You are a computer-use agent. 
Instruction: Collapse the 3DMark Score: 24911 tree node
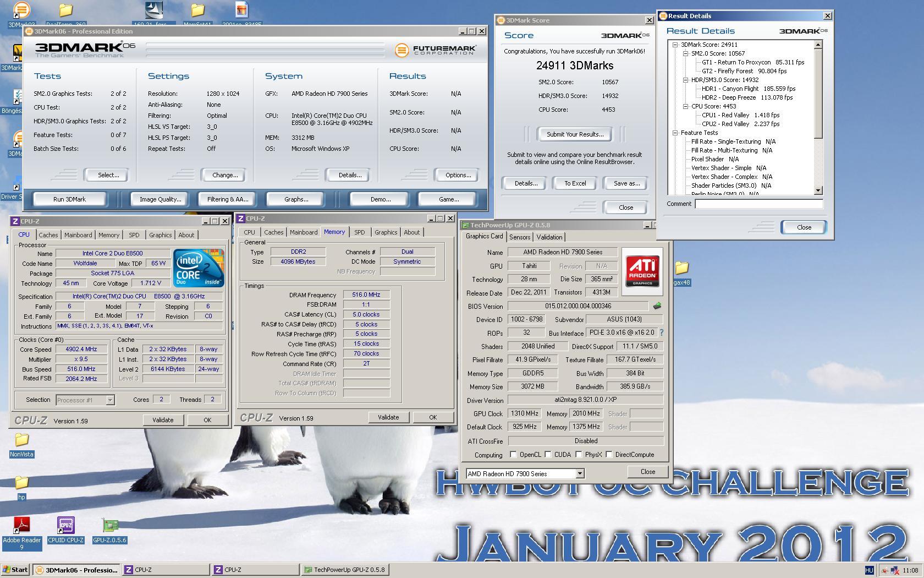click(675, 45)
